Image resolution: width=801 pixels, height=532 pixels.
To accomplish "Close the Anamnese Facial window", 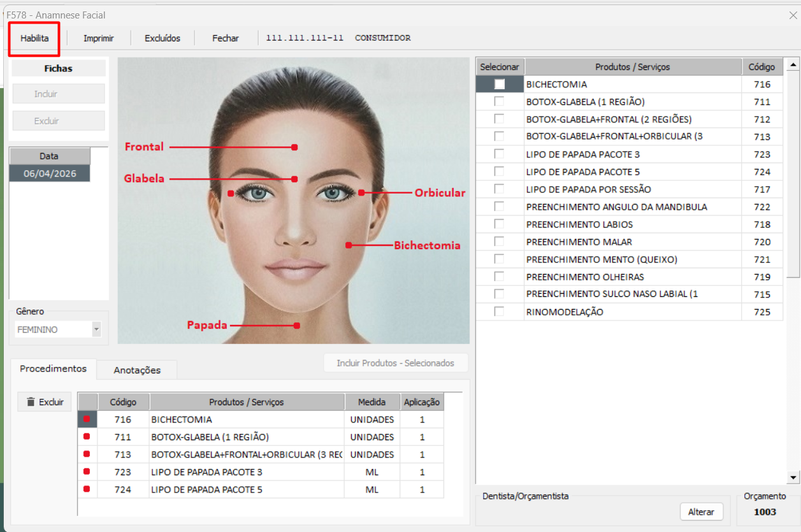I will [x=793, y=15].
